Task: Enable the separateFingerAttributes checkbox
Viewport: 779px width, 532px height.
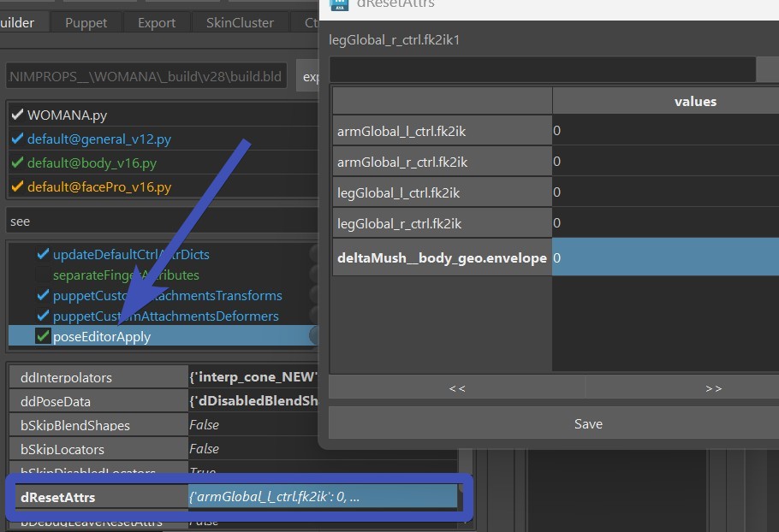Action: click(43, 275)
